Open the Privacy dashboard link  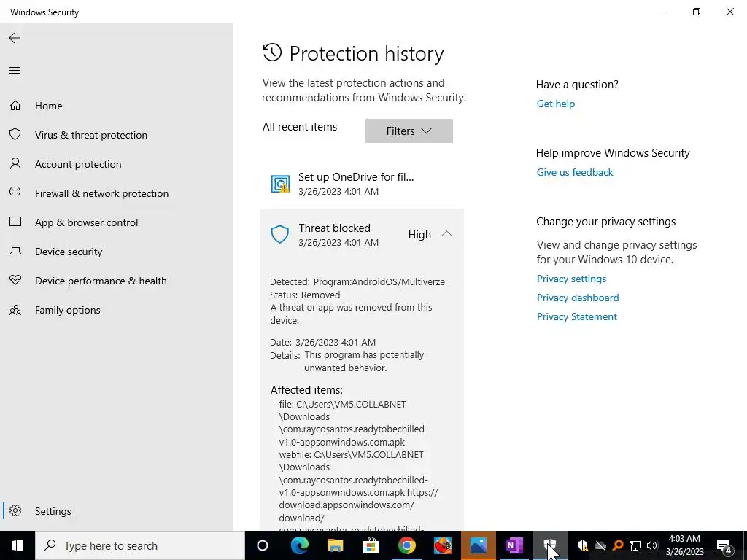pos(578,297)
